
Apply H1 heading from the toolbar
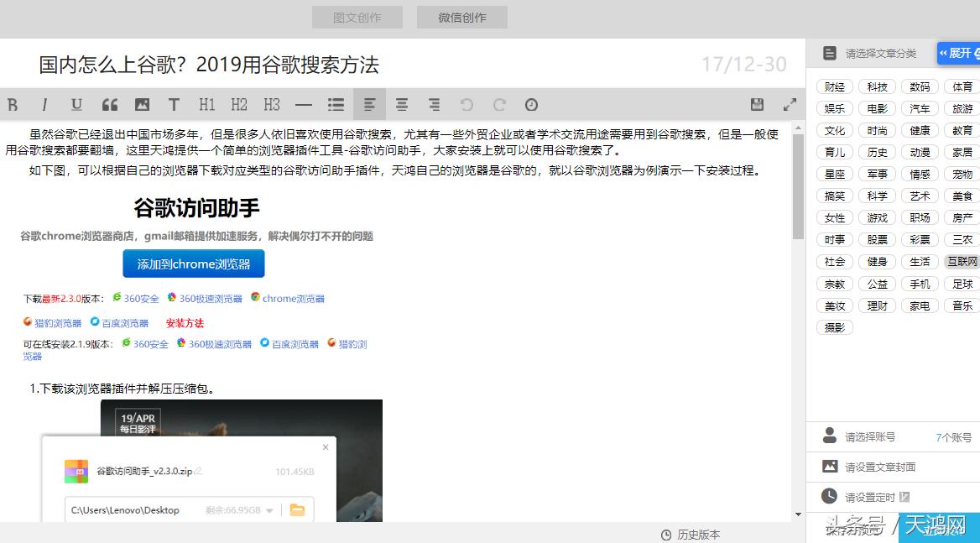pyautogui.click(x=207, y=105)
